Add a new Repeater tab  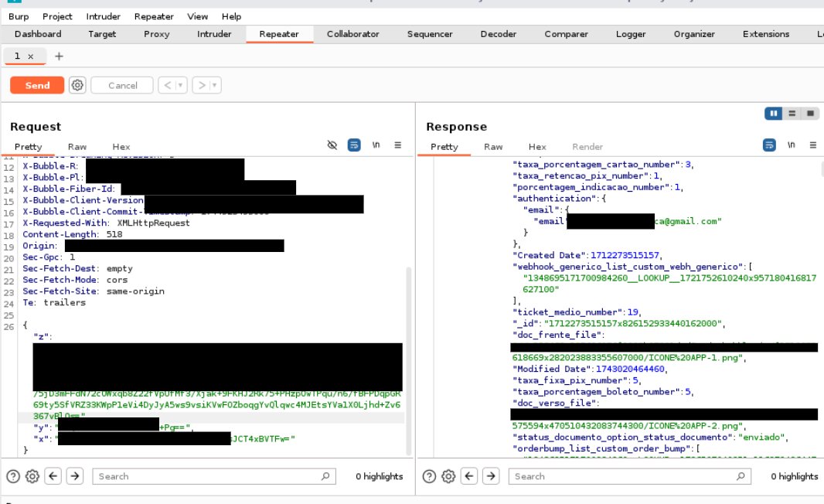click(x=59, y=56)
